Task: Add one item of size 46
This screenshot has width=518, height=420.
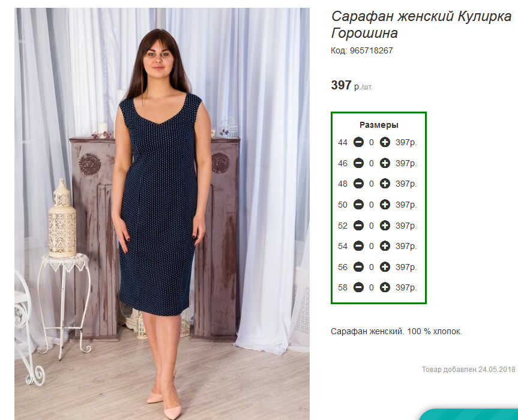Action: 385,163
